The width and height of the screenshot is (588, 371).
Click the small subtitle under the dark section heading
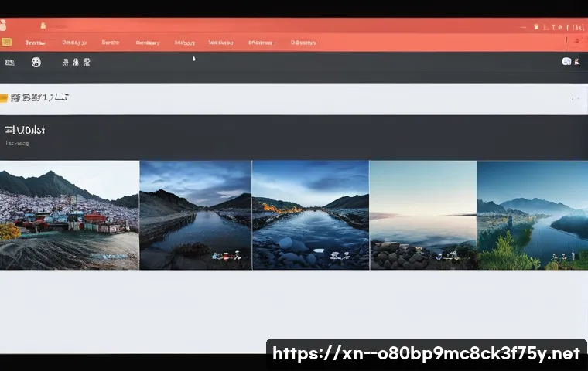coord(18,143)
